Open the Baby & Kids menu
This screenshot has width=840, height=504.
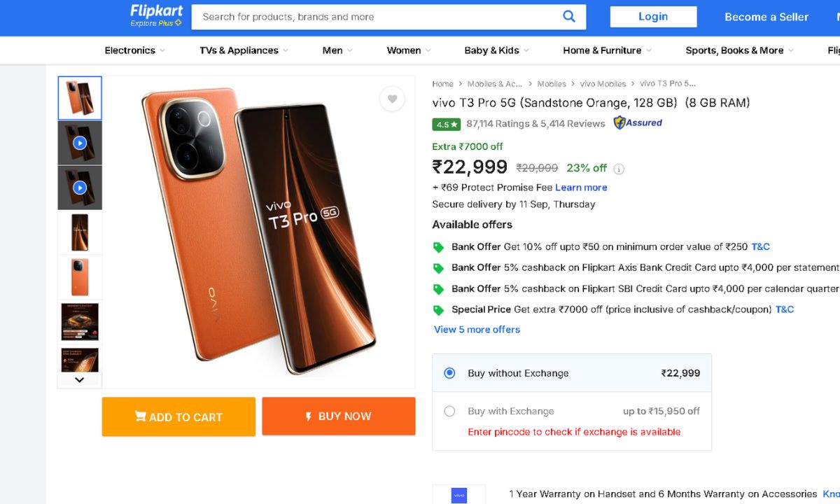point(496,50)
